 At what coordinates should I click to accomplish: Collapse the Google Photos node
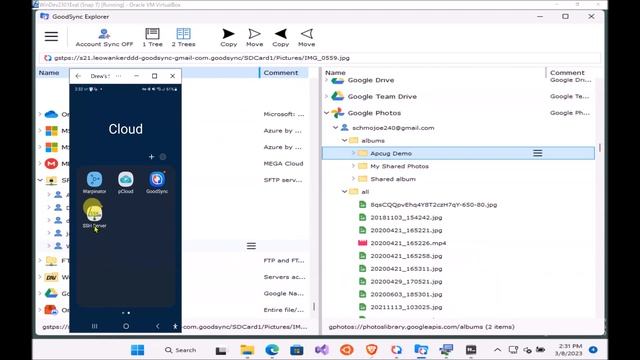pyautogui.click(x=327, y=113)
